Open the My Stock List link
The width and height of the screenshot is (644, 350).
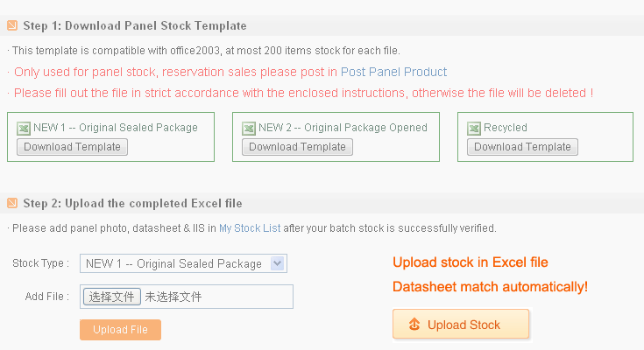250,228
